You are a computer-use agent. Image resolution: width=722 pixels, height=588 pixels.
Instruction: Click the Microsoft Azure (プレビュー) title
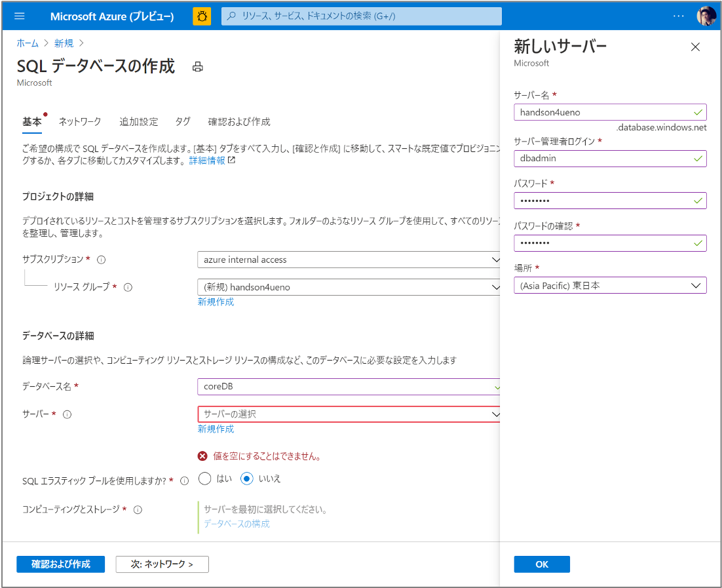[112, 16]
